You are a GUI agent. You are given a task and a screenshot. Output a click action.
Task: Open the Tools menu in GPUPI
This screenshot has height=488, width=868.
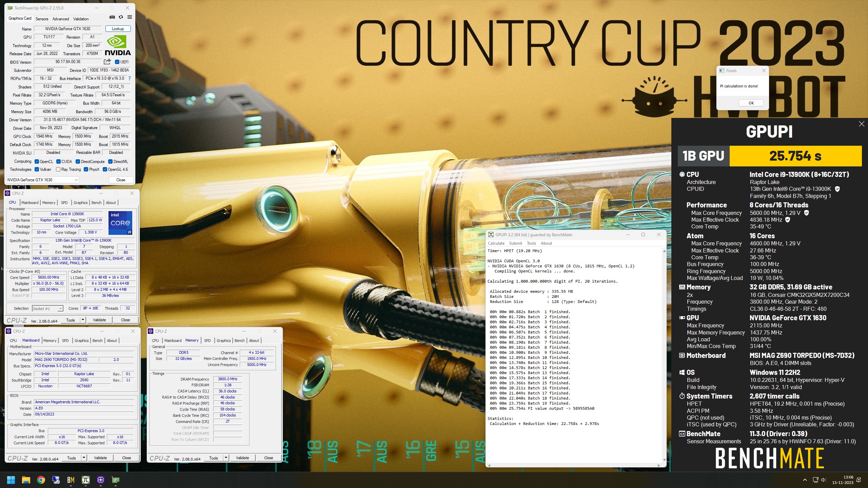(531, 243)
